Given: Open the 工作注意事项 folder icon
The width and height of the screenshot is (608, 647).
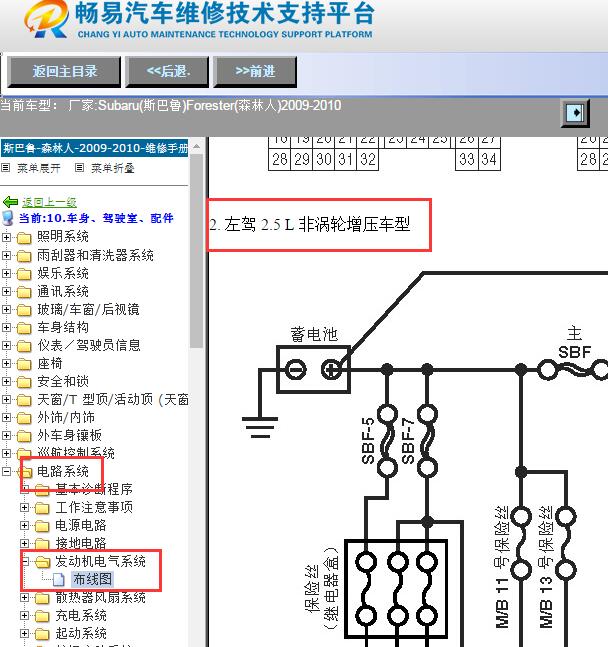Looking at the screenshot, I should pyautogui.click(x=42, y=508).
